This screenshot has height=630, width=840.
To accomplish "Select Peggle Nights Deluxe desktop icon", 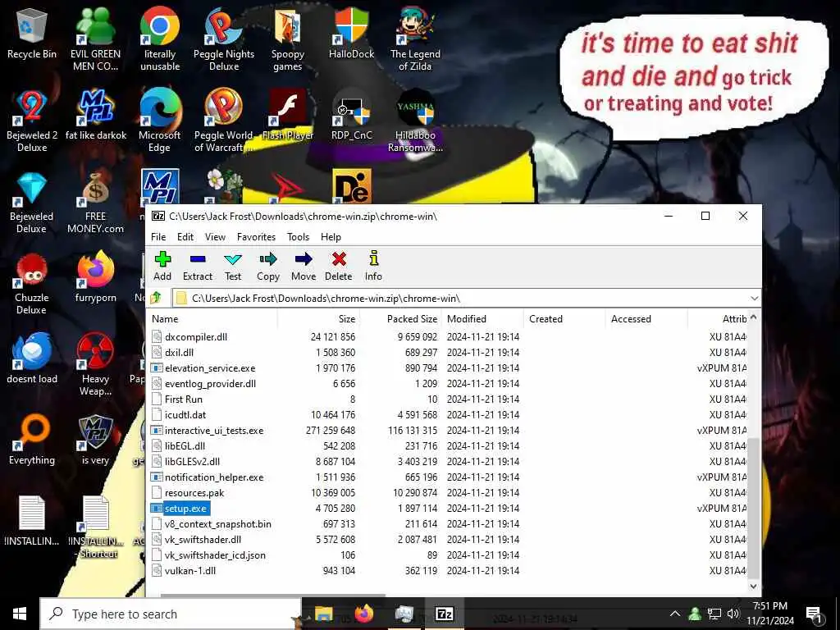I will click(224, 39).
